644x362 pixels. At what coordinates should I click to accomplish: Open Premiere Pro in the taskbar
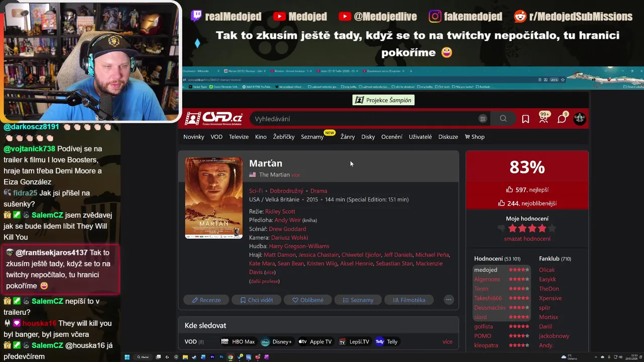[212, 357]
